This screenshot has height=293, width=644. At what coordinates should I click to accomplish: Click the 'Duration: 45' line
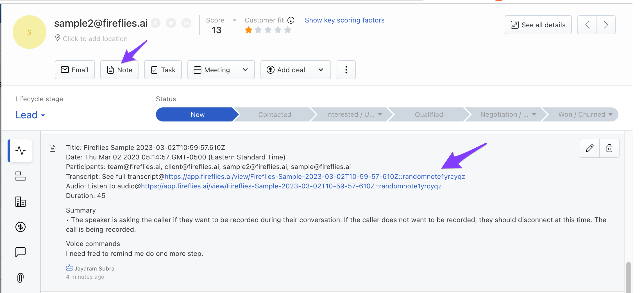[86, 196]
